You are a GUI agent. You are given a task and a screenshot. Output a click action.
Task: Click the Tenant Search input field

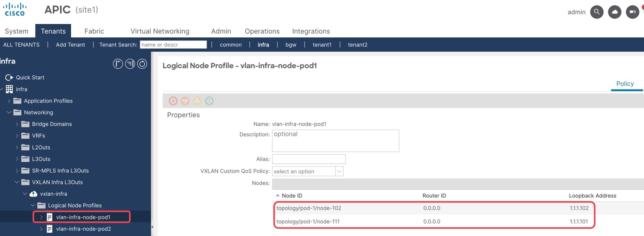pos(173,45)
